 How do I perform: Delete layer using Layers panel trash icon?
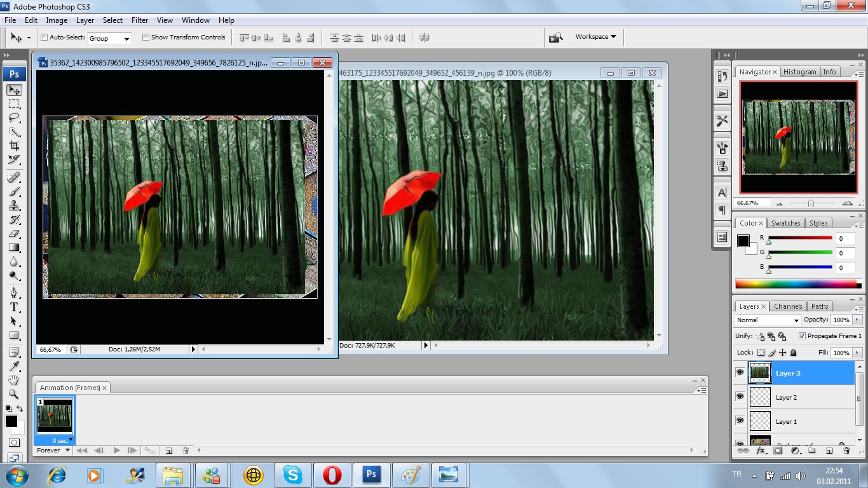pos(846,451)
